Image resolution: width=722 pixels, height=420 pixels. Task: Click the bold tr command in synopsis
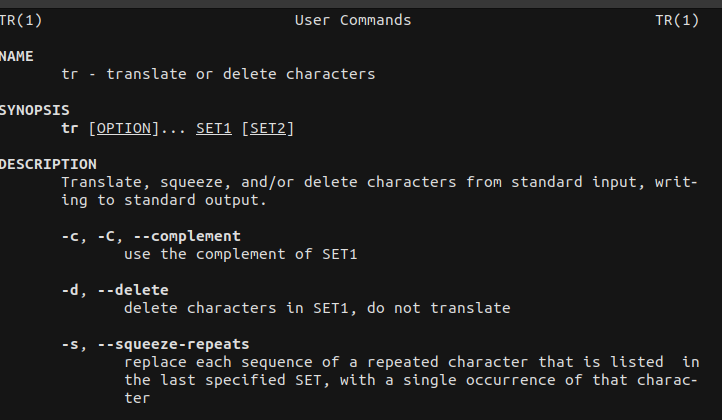(x=70, y=128)
